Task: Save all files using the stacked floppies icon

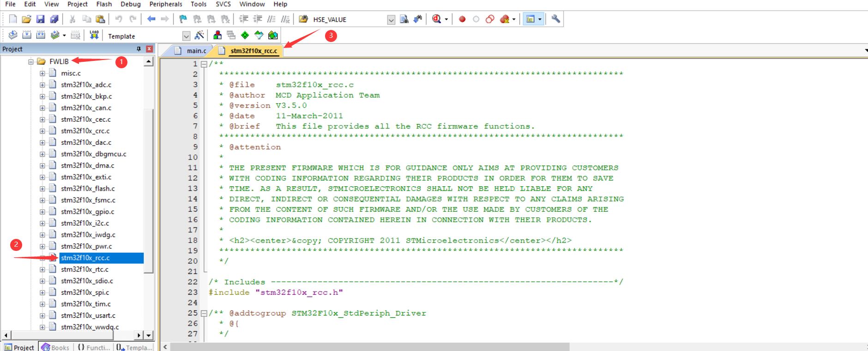Action: pos(54,19)
